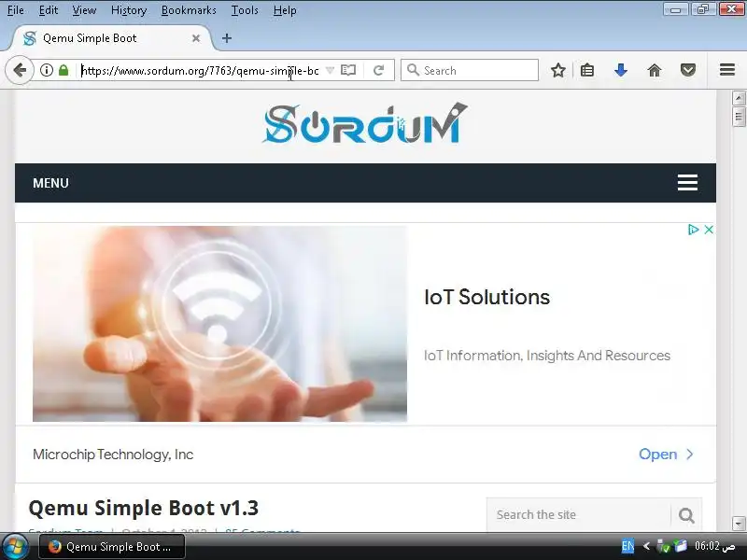Click the search magnifier icon in toolbar
Screen dimensions: 747x560
(413, 71)
